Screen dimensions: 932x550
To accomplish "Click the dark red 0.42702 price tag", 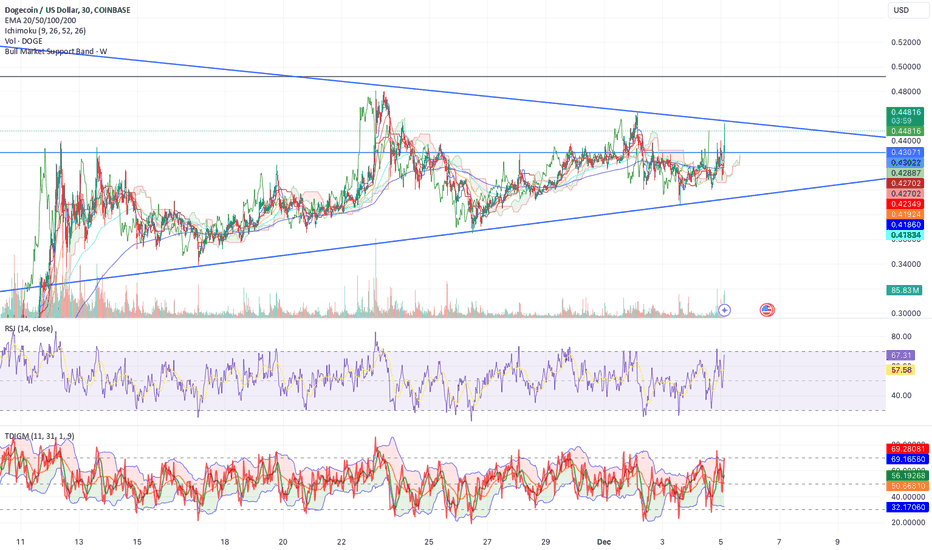I will 905,183.
